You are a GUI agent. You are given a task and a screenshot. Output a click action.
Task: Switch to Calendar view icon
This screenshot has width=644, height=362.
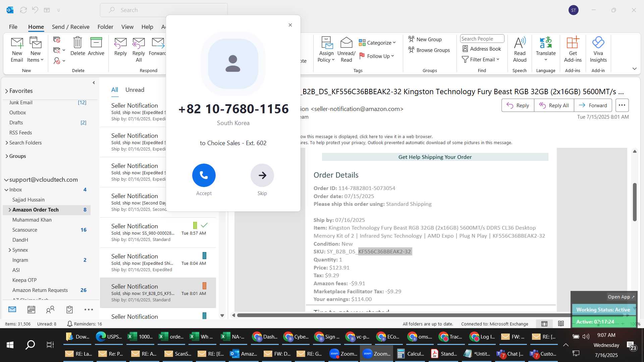pyautogui.click(x=31, y=309)
